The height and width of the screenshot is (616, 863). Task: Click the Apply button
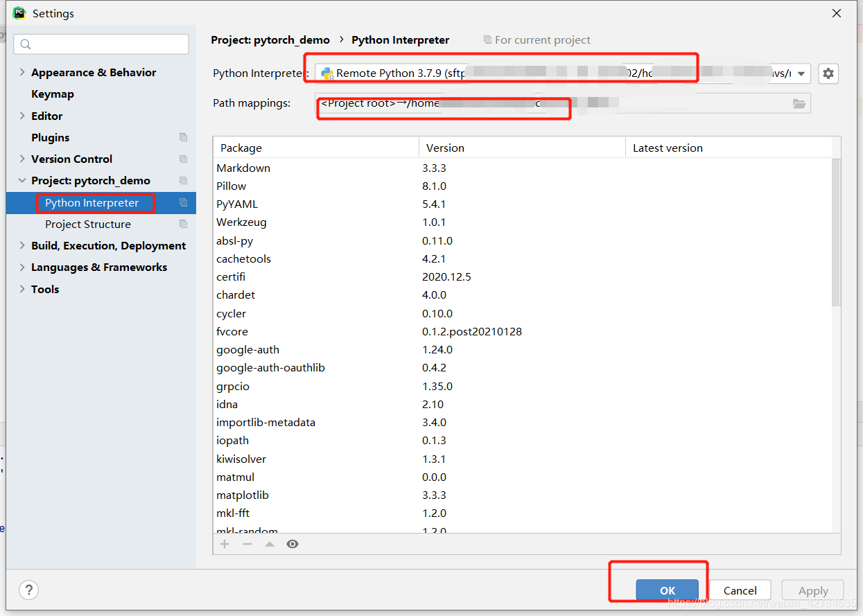(x=813, y=590)
